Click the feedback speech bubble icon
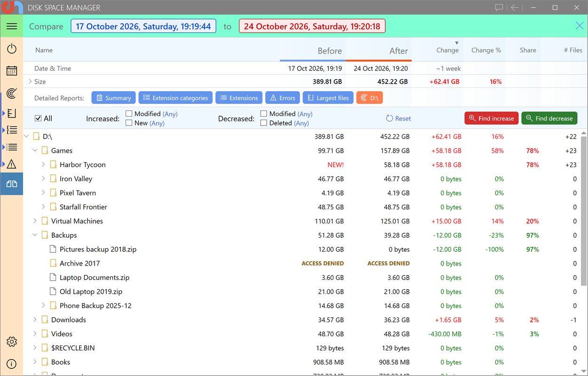588x376 pixels. click(499, 8)
